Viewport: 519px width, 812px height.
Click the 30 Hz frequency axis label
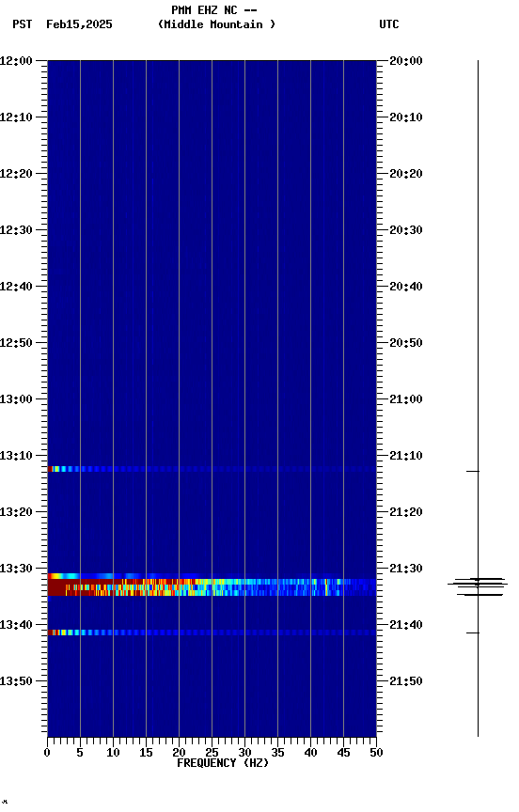(x=244, y=753)
